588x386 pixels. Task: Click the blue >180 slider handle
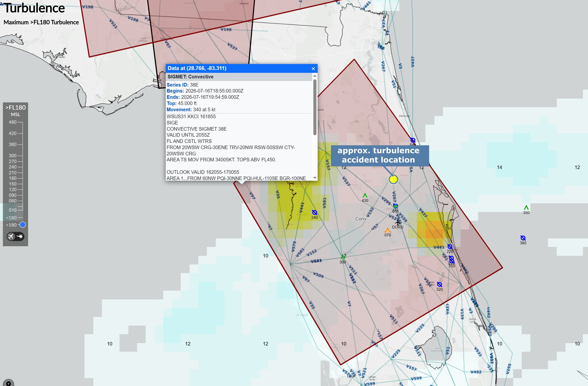[23, 225]
